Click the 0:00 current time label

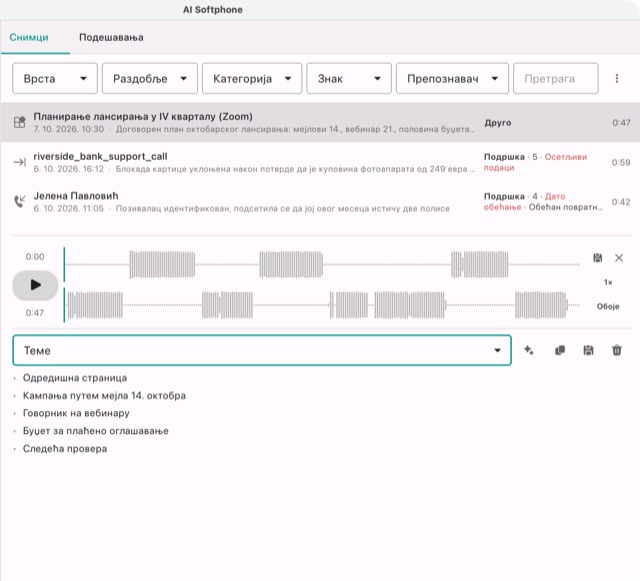[35, 257]
